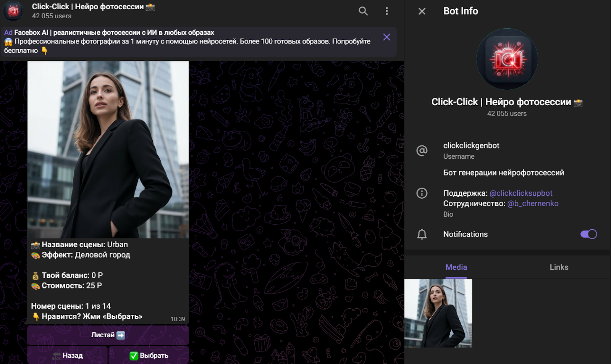The image size is (611, 364).
Task: Open the large bot profile picture
Action: pos(507,59)
